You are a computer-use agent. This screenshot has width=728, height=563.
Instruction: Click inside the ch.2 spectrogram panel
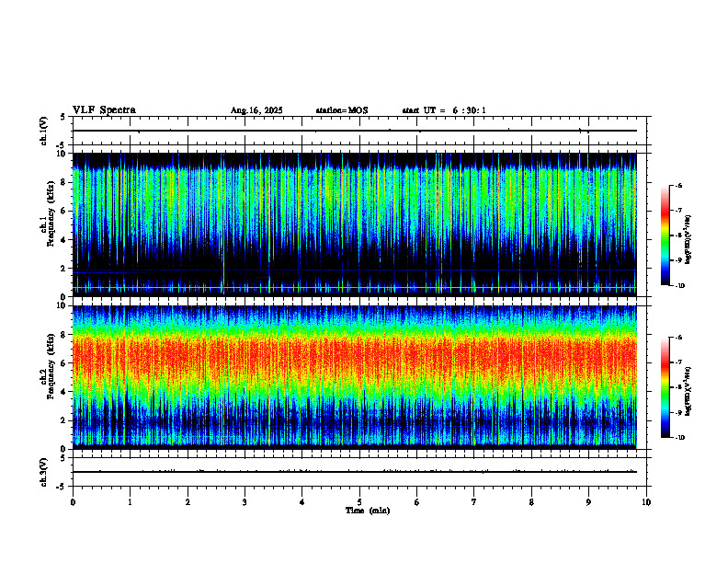[354, 377]
